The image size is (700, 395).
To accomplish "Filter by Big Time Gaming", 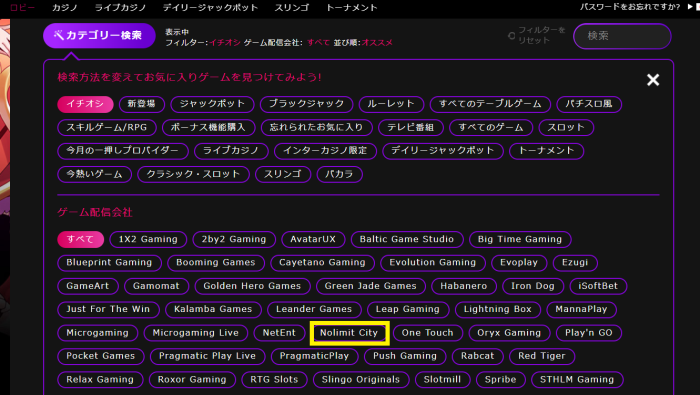I will [520, 240].
